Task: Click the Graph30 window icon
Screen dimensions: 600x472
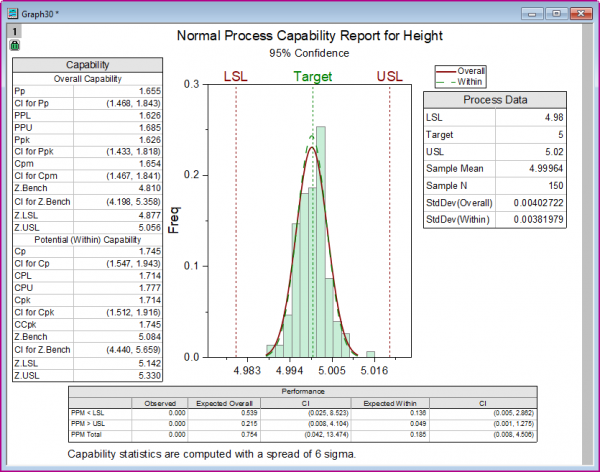Action: tap(13, 14)
